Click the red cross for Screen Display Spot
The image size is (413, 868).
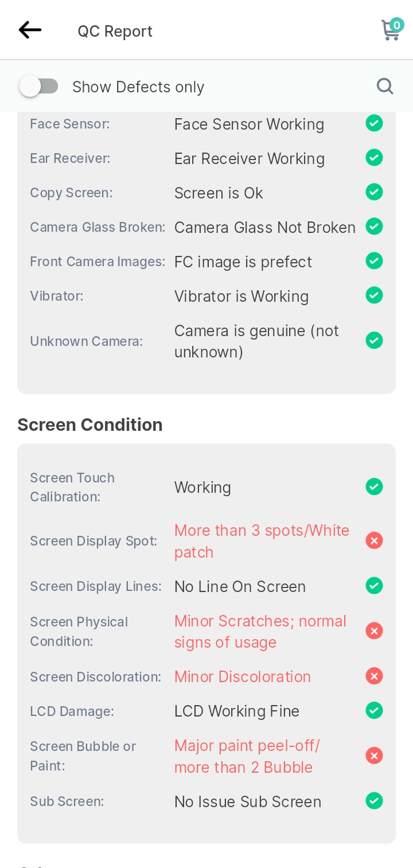(x=374, y=540)
